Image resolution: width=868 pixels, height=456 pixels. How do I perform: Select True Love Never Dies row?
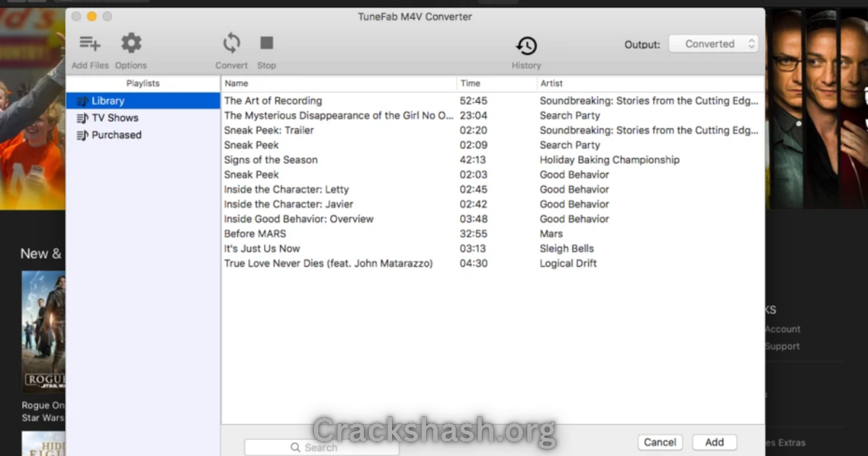tap(493, 263)
